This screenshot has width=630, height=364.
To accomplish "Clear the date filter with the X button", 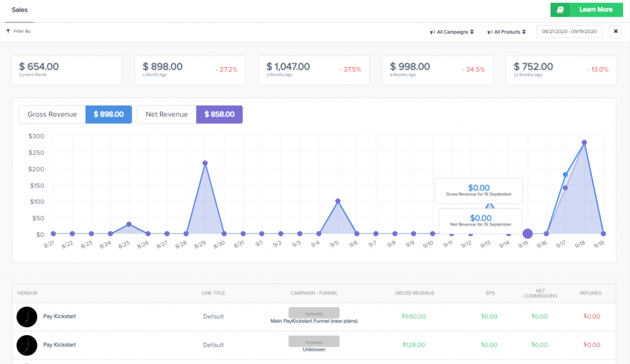I will pos(615,31).
